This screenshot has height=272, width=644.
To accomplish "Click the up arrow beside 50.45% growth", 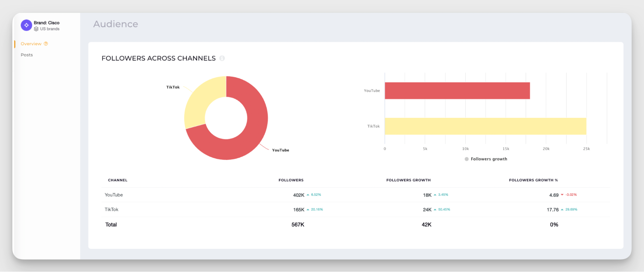I will point(435,210).
